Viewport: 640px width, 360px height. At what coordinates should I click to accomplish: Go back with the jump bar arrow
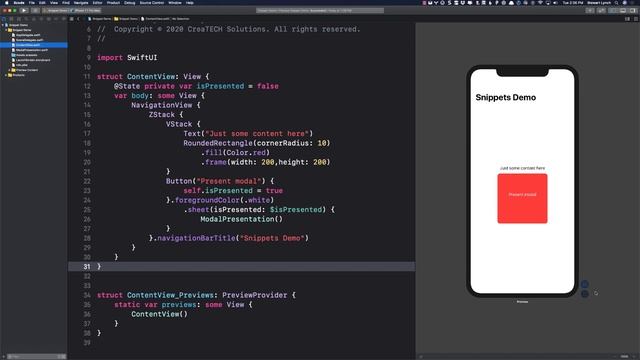point(78,19)
